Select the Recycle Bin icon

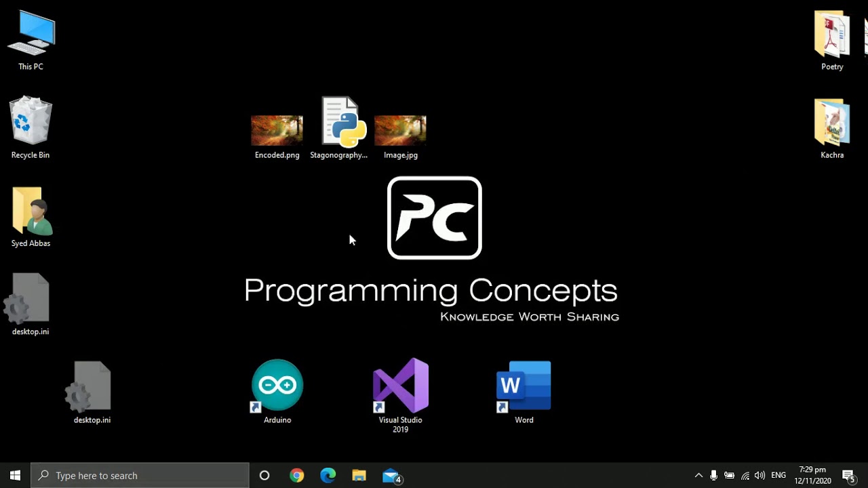tap(31, 127)
